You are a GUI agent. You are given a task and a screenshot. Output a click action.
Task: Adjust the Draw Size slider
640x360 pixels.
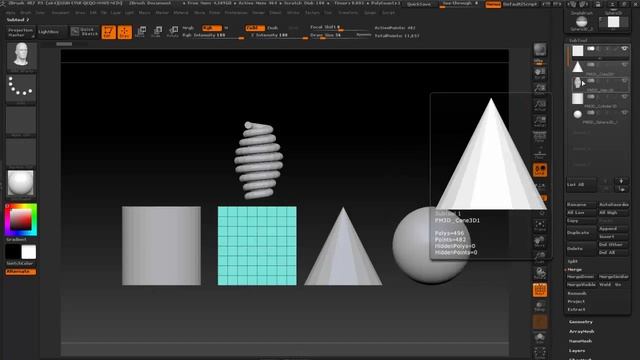(x=340, y=36)
